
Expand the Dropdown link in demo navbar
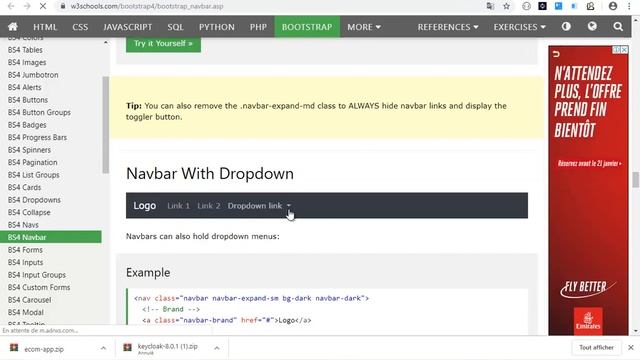(x=259, y=206)
